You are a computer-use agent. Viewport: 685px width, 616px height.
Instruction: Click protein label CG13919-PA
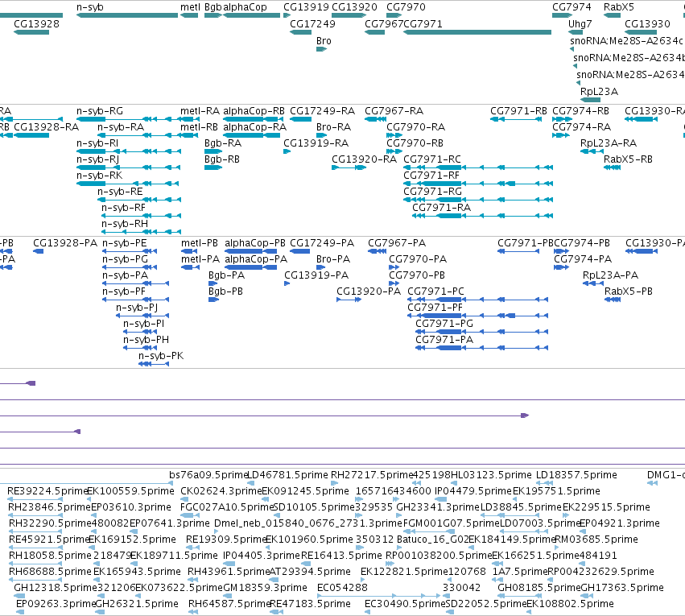pos(316,275)
